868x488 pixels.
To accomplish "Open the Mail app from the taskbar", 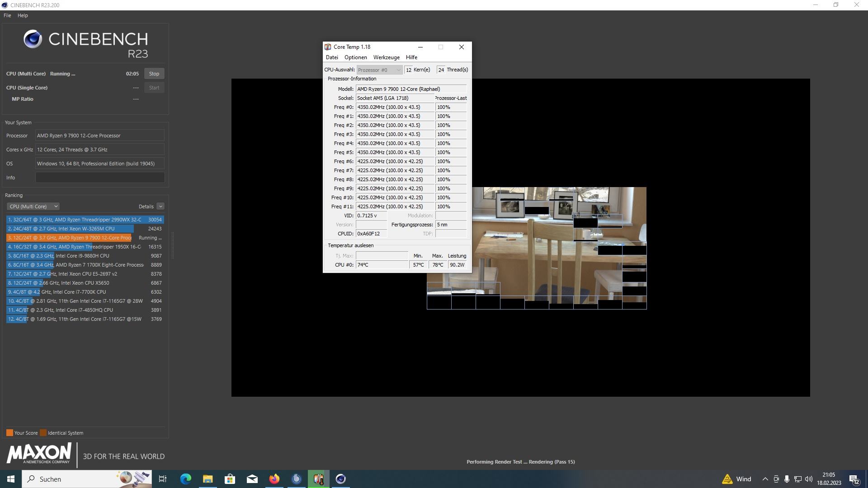I will [252, 479].
